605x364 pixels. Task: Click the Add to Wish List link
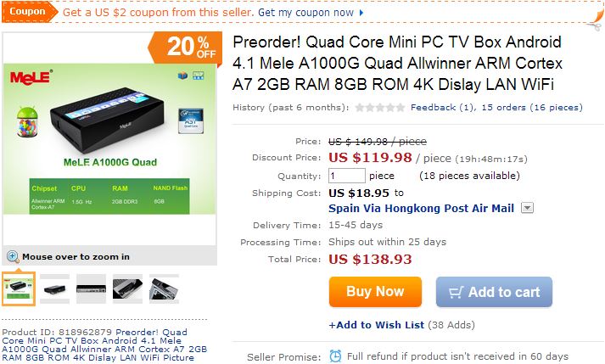376,325
